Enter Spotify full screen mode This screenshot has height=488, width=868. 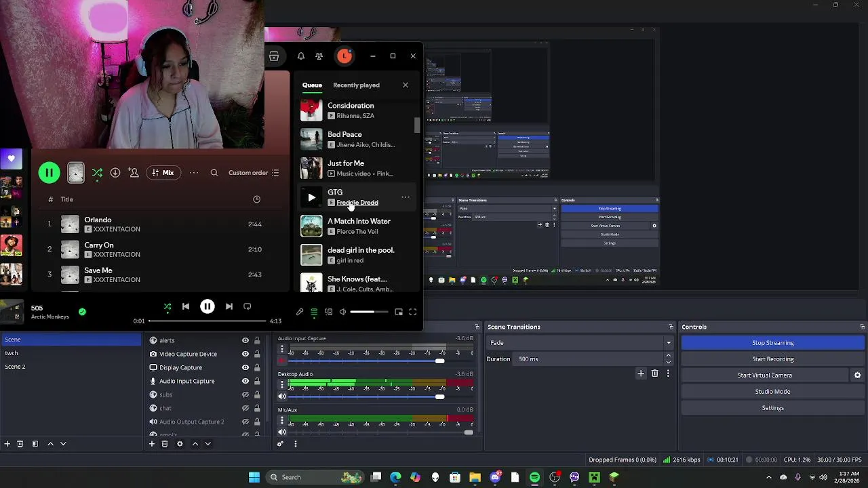point(413,312)
